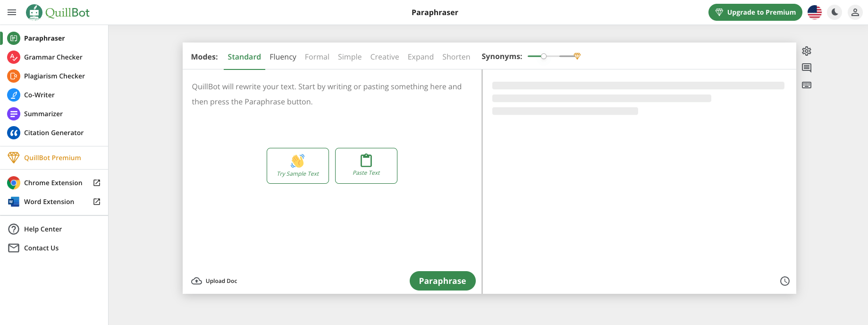Open the Contact Us label
The height and width of the screenshot is (325, 868).
[x=42, y=248]
